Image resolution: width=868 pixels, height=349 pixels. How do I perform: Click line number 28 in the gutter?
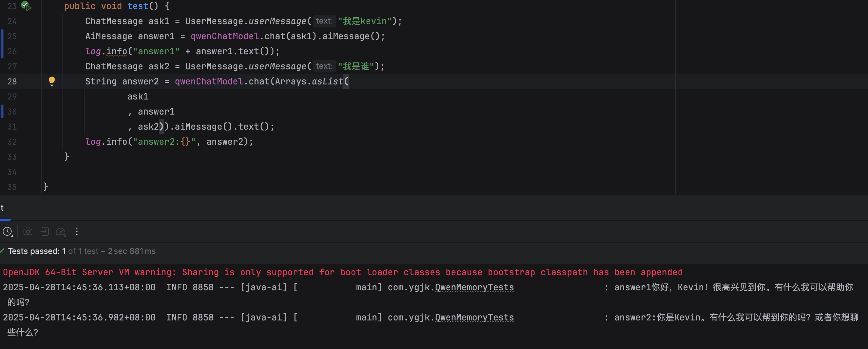(x=12, y=82)
